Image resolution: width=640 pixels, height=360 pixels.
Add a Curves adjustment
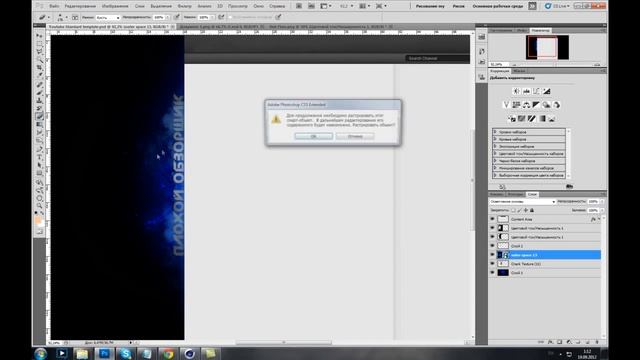(x=536, y=91)
